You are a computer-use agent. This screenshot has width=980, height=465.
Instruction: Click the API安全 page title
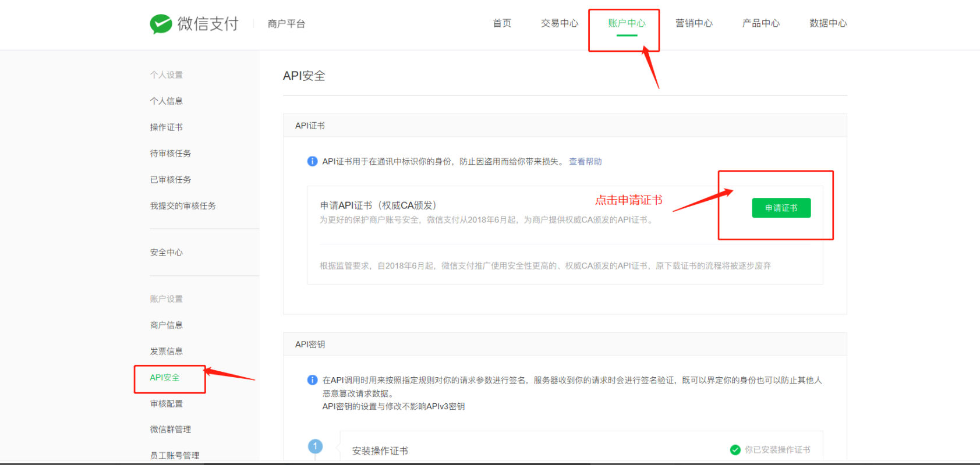tap(304, 76)
